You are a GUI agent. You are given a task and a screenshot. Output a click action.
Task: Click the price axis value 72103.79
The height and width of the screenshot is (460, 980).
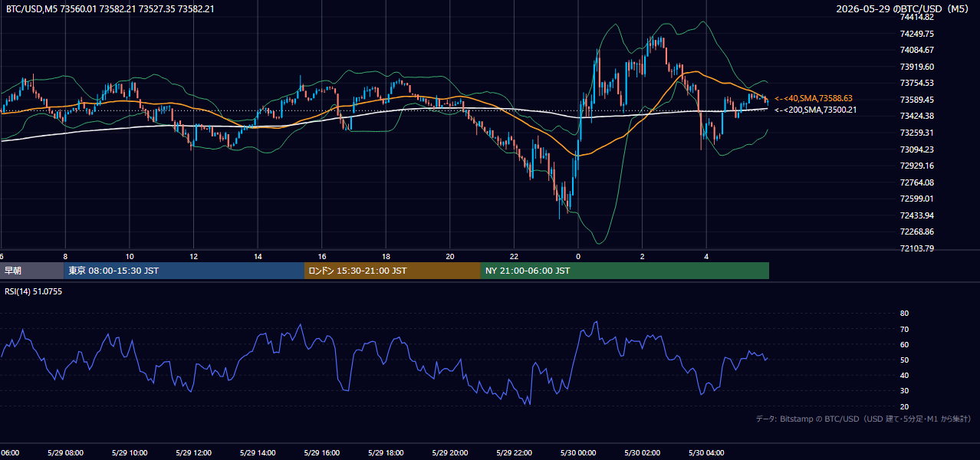pyautogui.click(x=916, y=248)
